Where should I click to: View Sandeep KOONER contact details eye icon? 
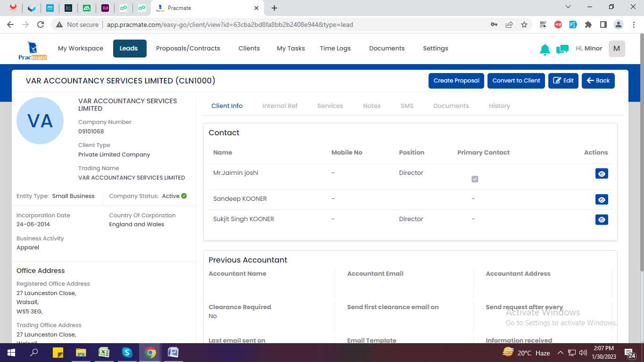(602, 199)
